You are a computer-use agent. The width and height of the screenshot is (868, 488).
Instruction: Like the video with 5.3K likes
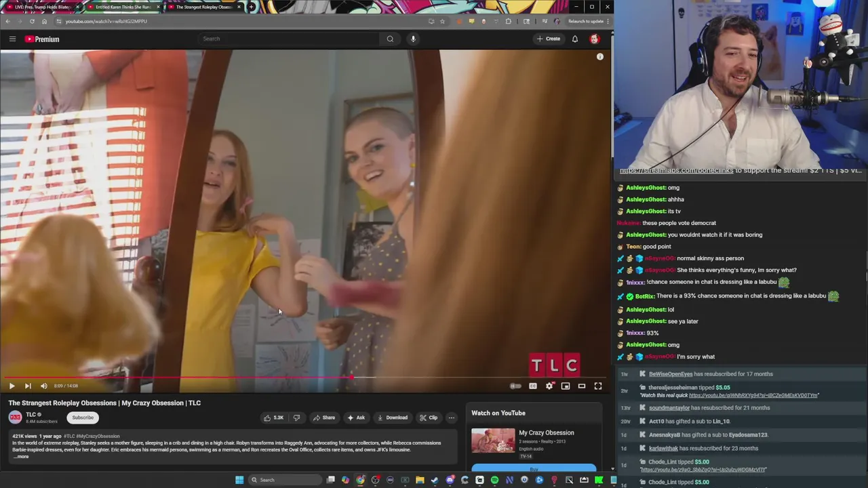tap(275, 418)
